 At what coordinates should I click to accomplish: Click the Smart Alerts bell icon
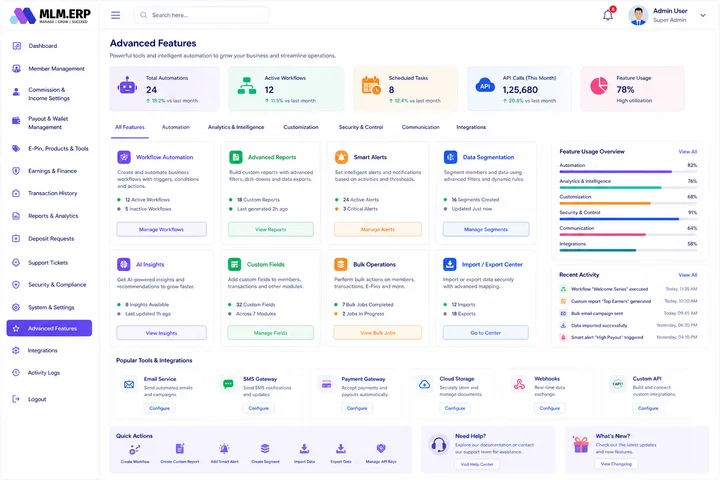[x=341, y=157]
